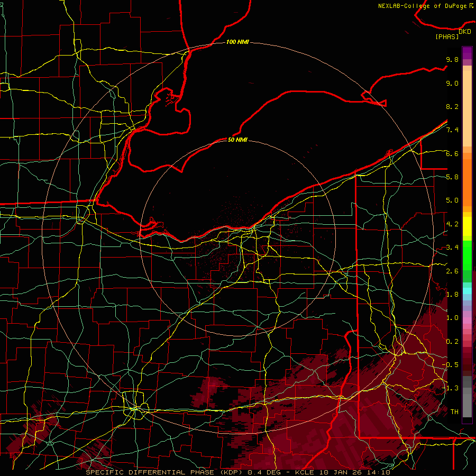The width and height of the screenshot is (476, 476).
Task: Click the [PHAS] legend heading
Action: (x=447, y=36)
